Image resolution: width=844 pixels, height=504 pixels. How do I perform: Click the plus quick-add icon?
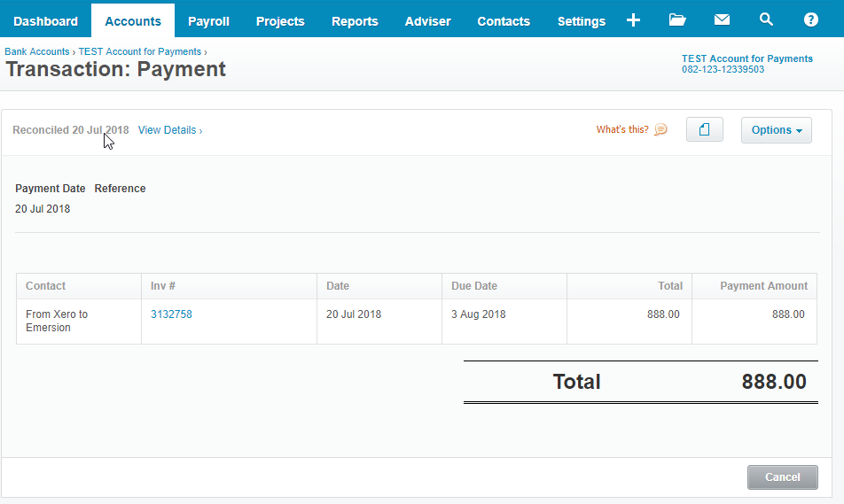point(633,20)
